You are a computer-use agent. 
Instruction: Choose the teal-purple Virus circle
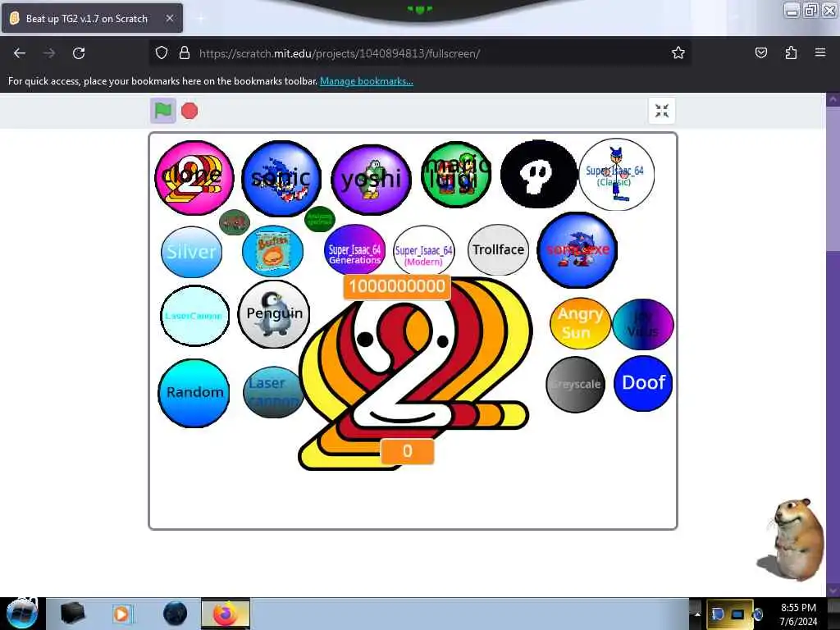[x=643, y=324]
